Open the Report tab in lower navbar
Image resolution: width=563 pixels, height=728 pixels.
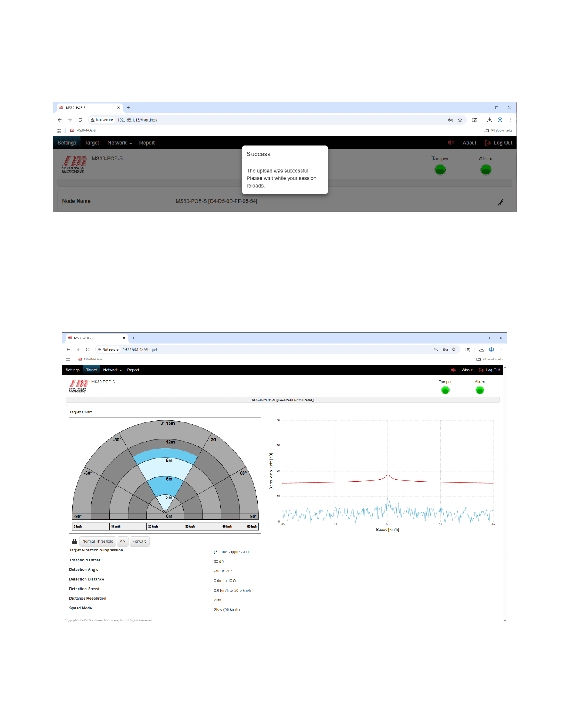click(133, 370)
